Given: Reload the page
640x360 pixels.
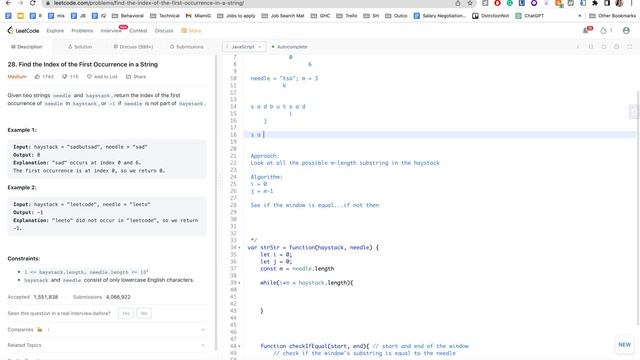Looking at the screenshot, I should pyautogui.click(x=33, y=3).
